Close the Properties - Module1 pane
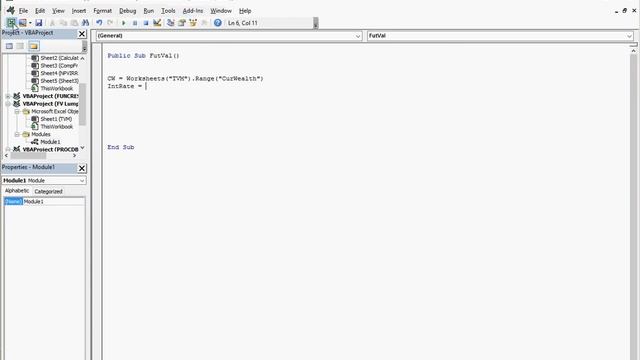Screen dimensions: 640x360 coord(82,168)
